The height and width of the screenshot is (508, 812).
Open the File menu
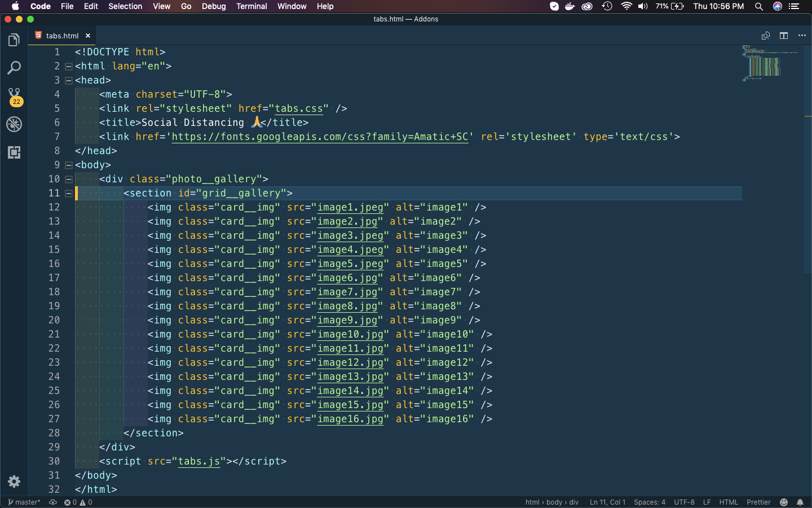[x=67, y=6]
